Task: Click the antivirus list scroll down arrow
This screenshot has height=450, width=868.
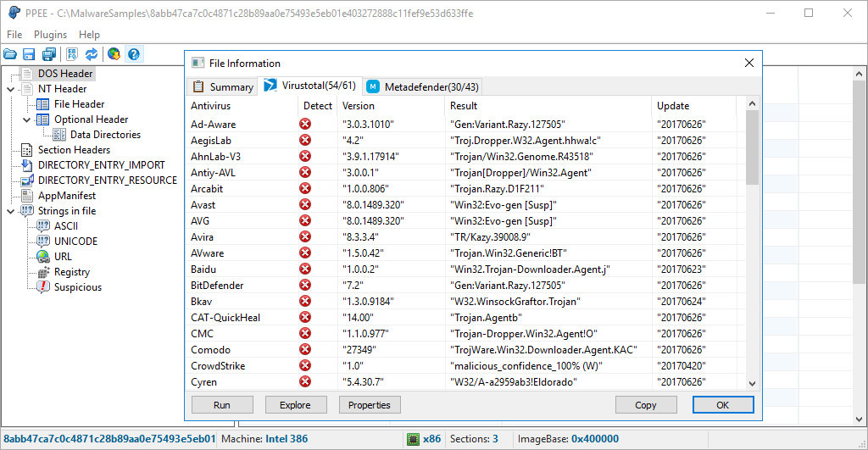Action: [752, 383]
